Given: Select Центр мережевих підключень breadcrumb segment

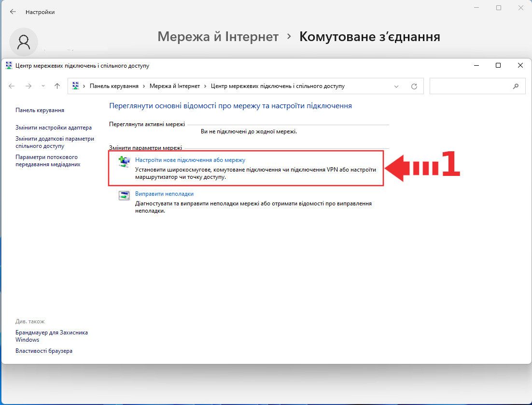Looking at the screenshot, I should (278, 86).
